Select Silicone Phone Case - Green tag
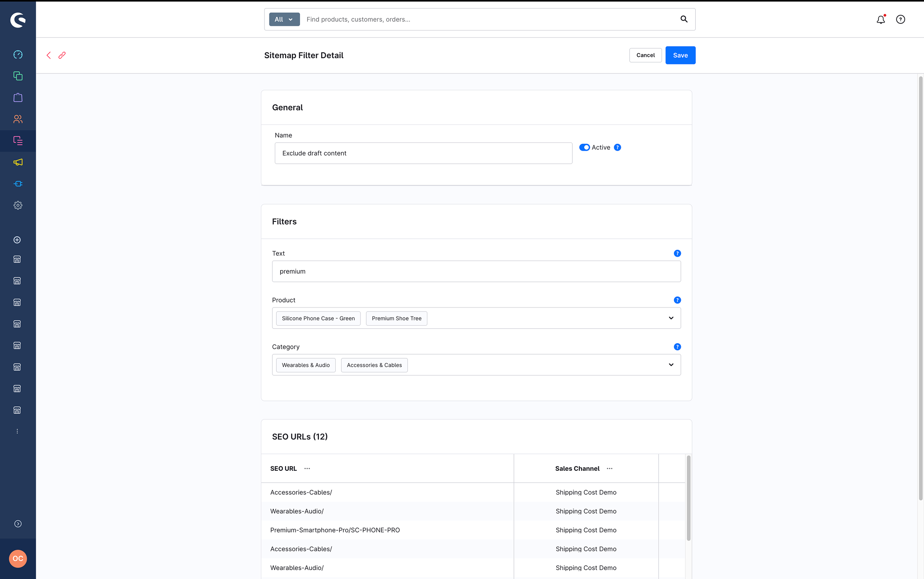Screen dimensions: 924x579 318,318
